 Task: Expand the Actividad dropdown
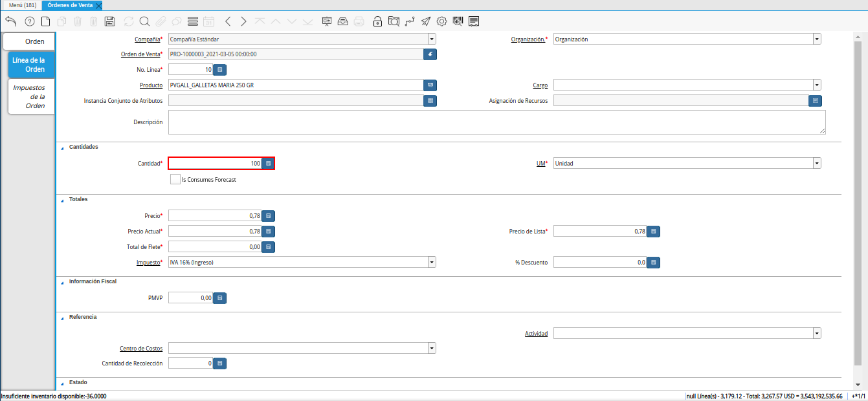817,333
